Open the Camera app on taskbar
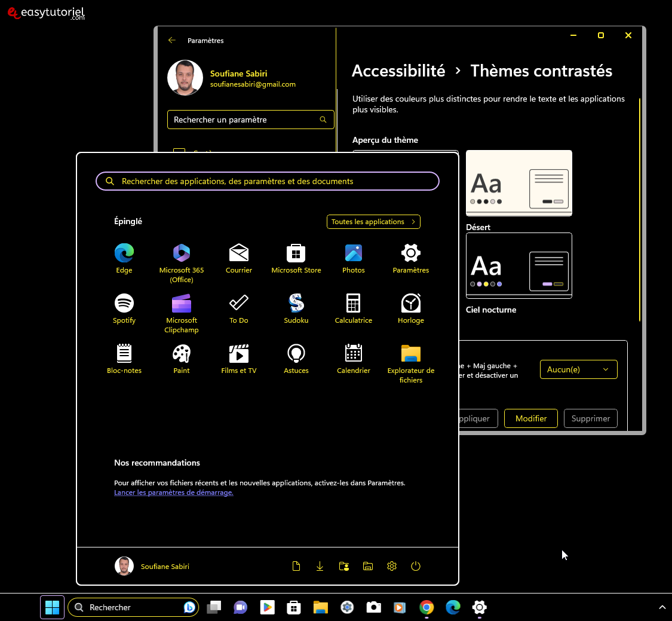672x621 pixels. (373, 607)
